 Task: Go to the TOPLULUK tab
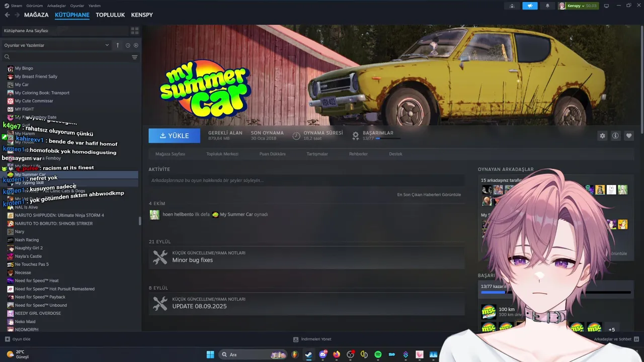[110, 15]
